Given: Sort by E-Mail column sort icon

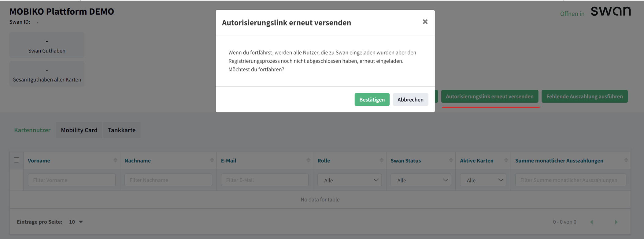Looking at the screenshot, I should click(308, 160).
